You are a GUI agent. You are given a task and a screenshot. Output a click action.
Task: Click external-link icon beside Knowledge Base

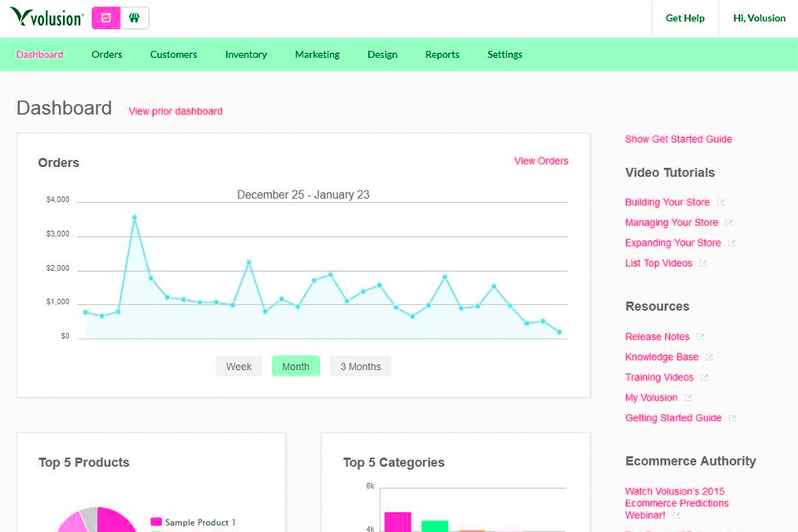pyautogui.click(x=709, y=357)
